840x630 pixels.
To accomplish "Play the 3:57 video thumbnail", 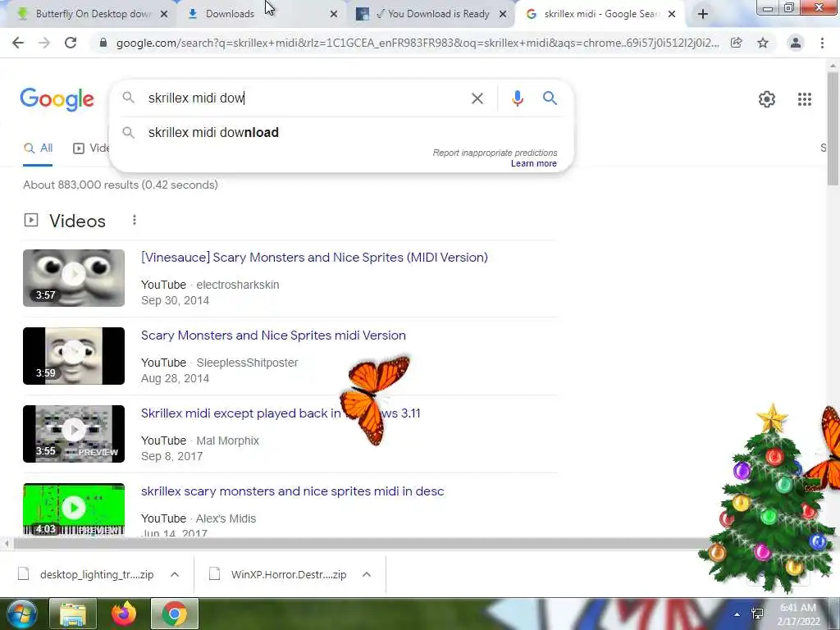I will coord(74,278).
